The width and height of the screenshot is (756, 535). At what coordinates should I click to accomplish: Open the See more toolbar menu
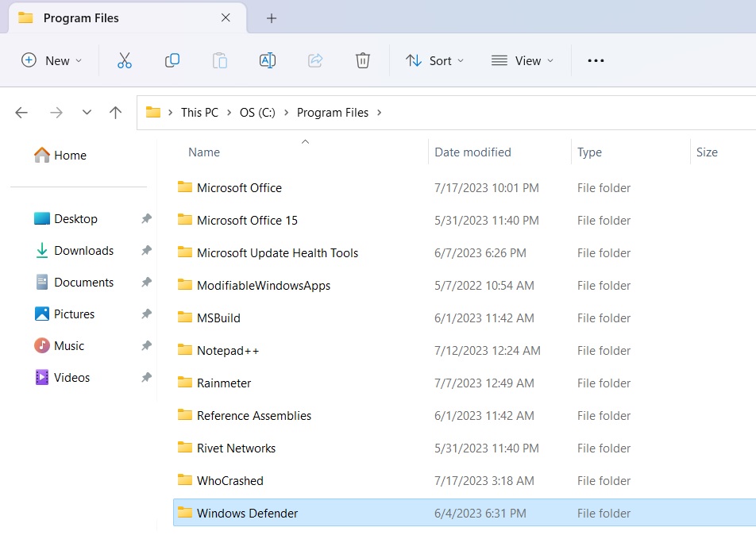tap(596, 60)
